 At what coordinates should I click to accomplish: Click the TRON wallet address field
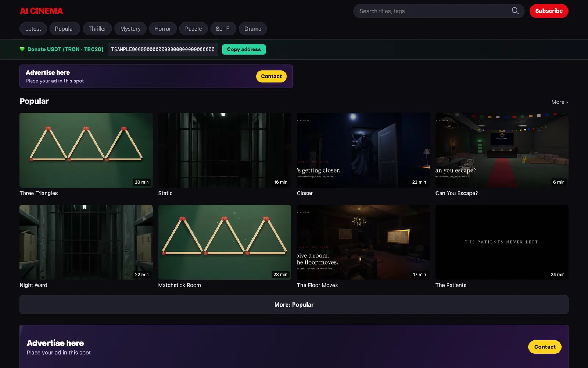point(163,49)
